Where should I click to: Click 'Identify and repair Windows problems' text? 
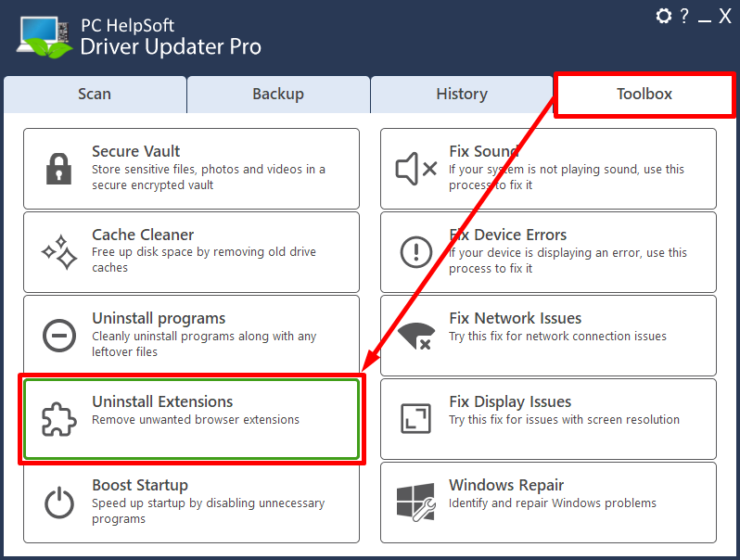(553, 503)
